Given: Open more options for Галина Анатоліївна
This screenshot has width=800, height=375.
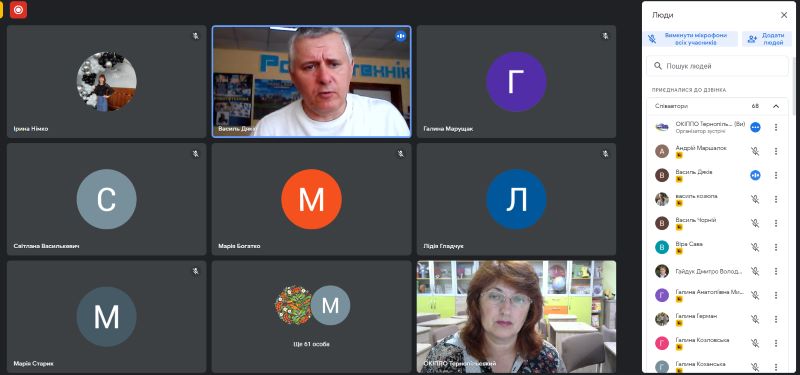Looking at the screenshot, I should [x=776, y=295].
